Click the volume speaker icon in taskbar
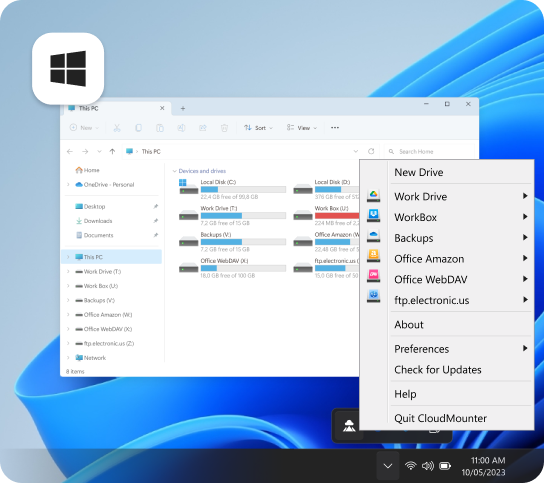 427,466
